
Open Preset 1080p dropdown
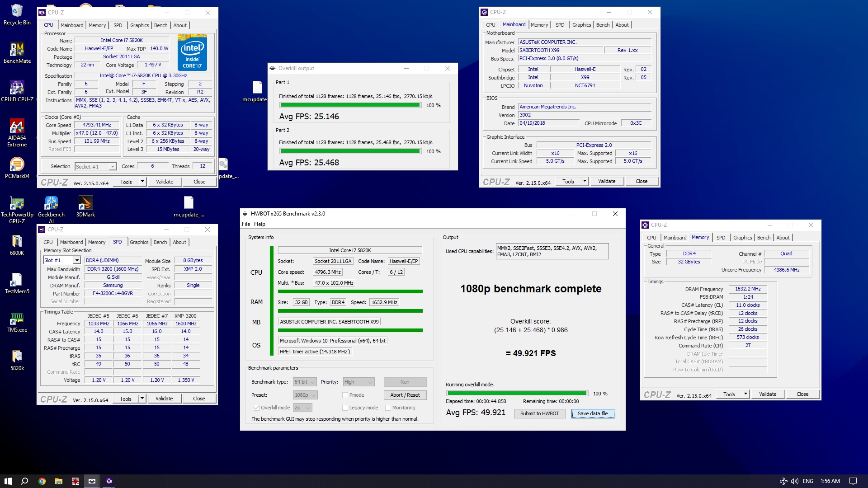tap(305, 395)
